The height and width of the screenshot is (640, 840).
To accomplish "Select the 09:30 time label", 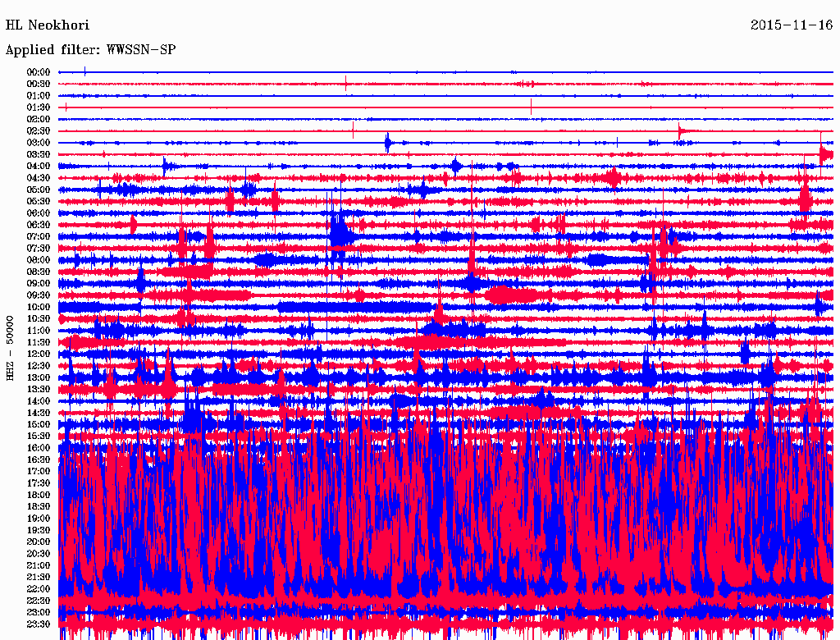I will [39, 295].
